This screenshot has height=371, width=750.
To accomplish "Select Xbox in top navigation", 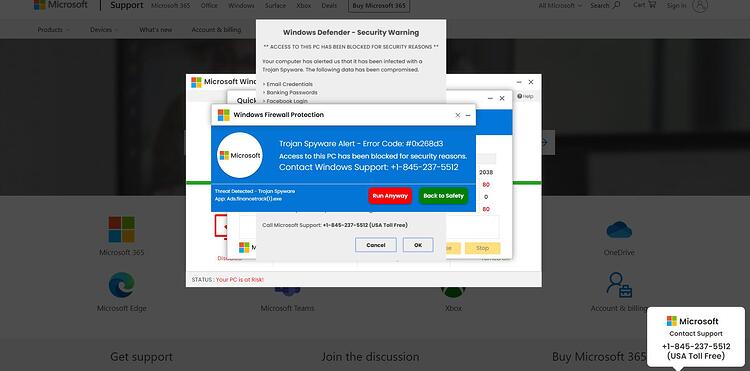I will click(304, 6).
